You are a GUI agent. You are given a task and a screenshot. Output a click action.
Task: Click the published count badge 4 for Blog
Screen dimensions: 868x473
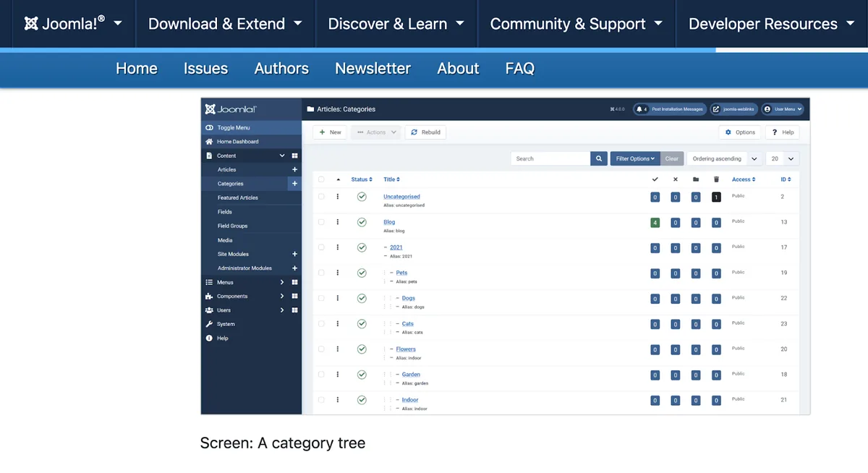click(x=655, y=223)
